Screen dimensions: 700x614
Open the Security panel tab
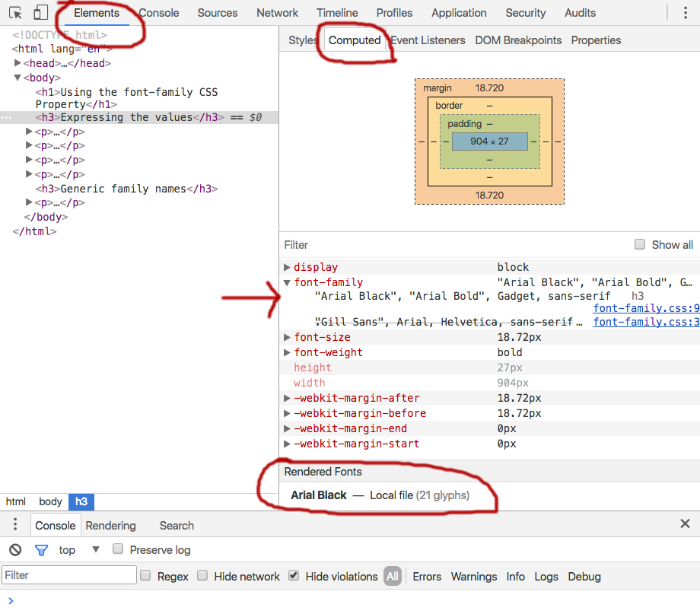(x=526, y=13)
